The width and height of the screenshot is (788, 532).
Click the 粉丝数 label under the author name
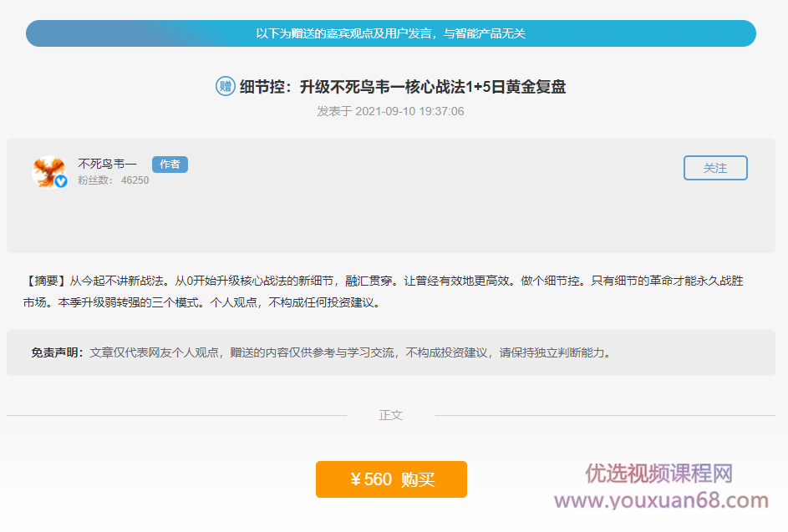click(x=94, y=180)
